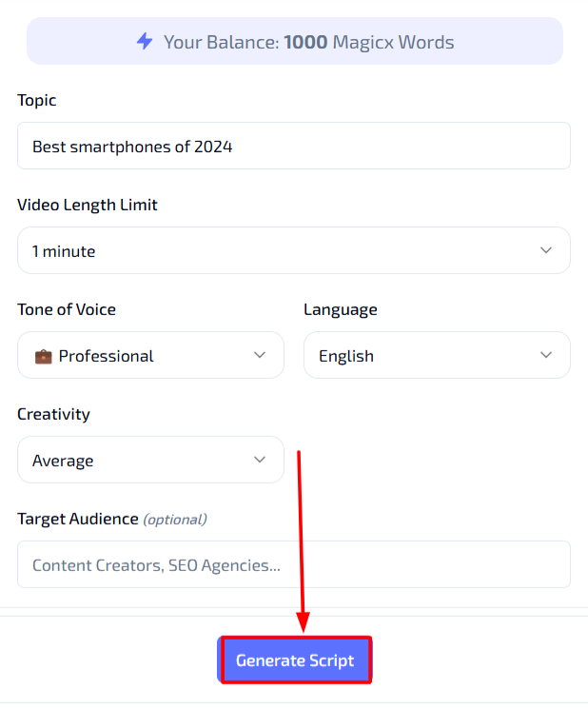588x709 pixels.
Task: Click the Generate Script button
Action: pyautogui.click(x=295, y=660)
